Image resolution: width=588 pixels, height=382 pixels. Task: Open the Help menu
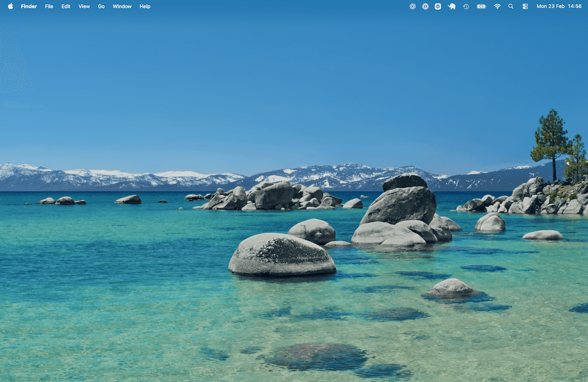pyautogui.click(x=144, y=6)
